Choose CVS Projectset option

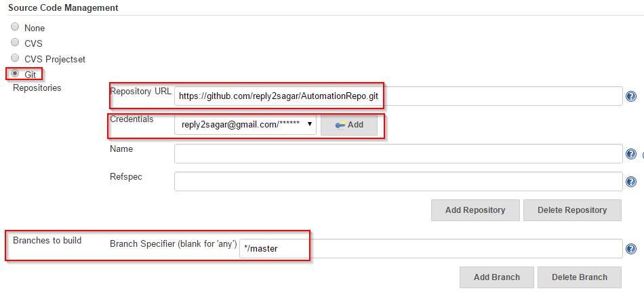coord(15,58)
